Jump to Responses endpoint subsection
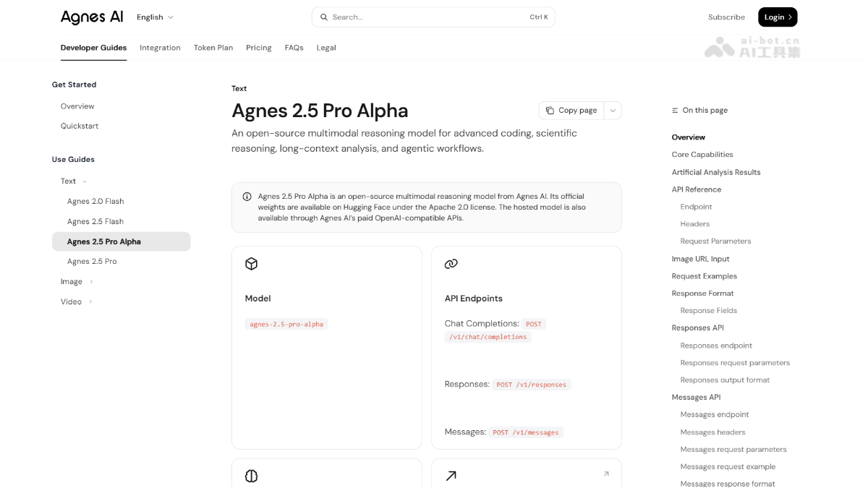The width and height of the screenshot is (868, 488). [x=716, y=346]
